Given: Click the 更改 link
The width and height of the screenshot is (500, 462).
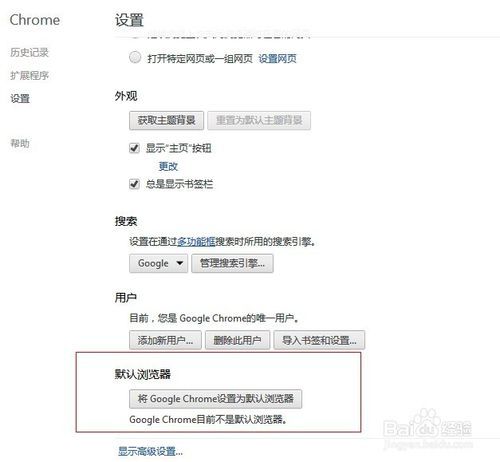Looking at the screenshot, I should 168,166.
